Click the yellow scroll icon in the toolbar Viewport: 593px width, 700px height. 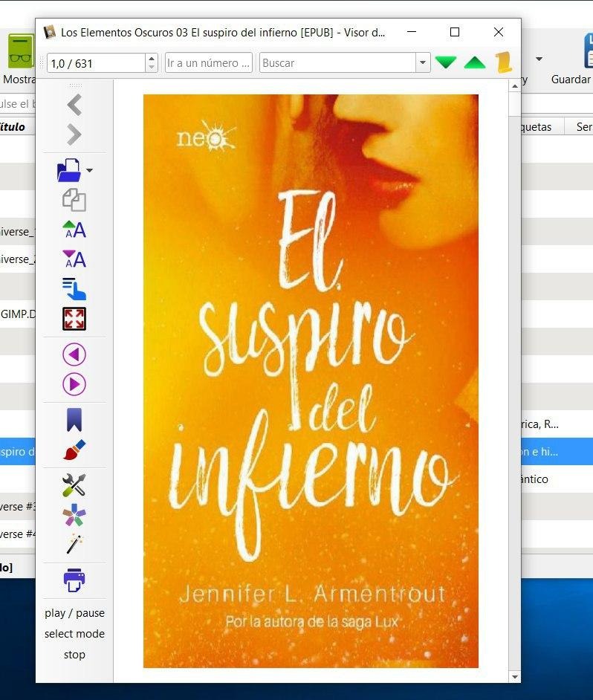pos(504,62)
